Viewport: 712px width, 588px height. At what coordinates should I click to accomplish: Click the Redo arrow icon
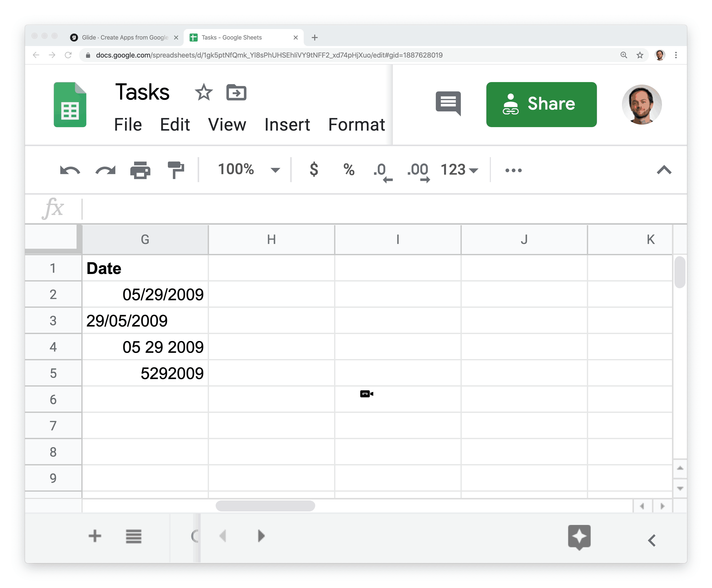click(x=105, y=170)
